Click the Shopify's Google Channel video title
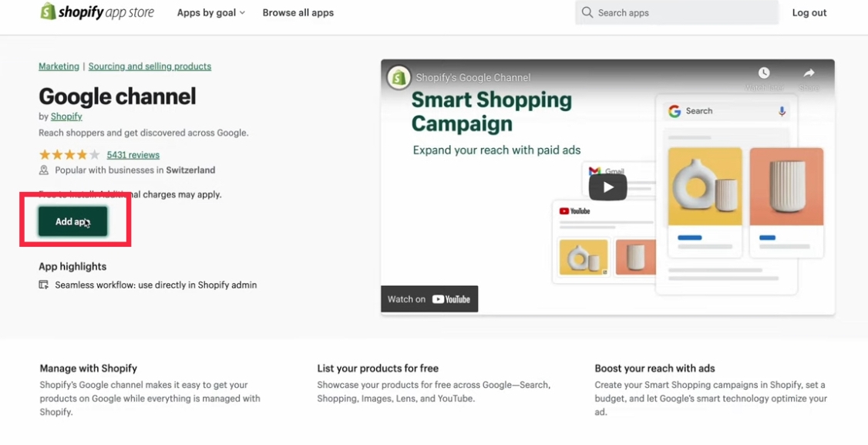 pyautogui.click(x=473, y=78)
